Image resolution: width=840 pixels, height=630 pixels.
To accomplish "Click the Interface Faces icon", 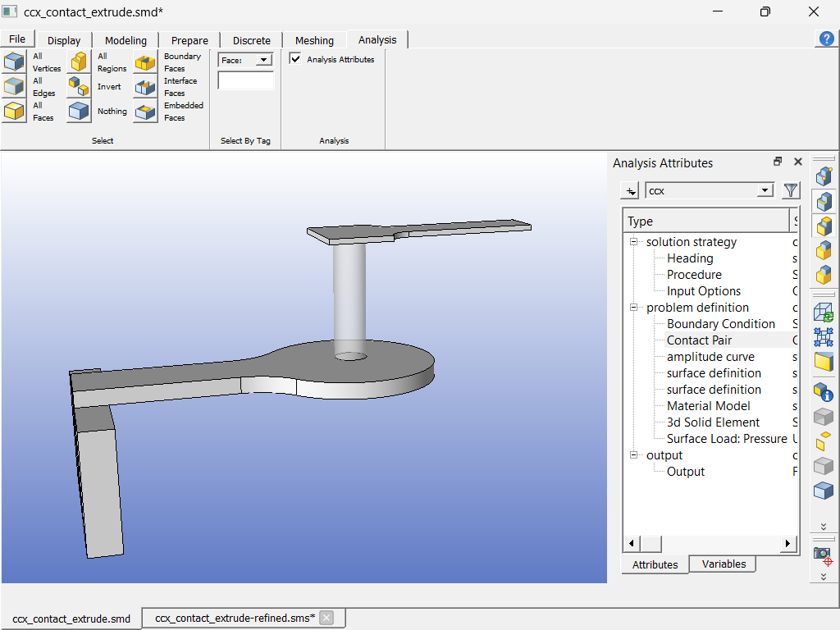I will 145,86.
